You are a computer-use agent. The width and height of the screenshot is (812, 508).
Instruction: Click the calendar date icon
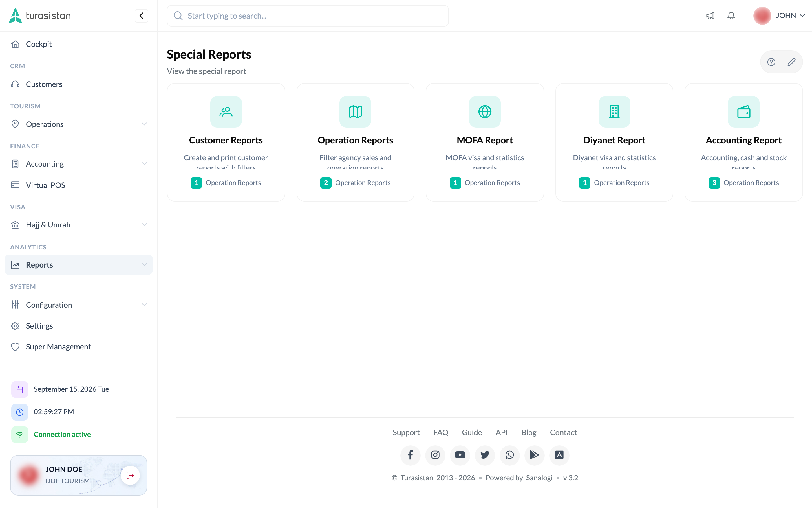20,389
